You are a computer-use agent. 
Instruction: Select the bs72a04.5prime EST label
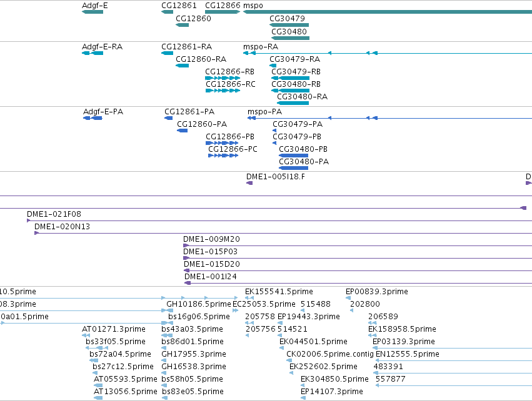coord(121,354)
